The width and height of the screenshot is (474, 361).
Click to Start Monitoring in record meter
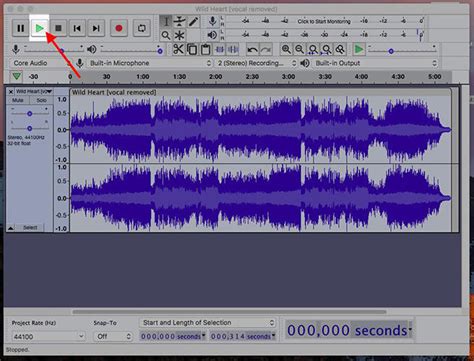click(324, 21)
